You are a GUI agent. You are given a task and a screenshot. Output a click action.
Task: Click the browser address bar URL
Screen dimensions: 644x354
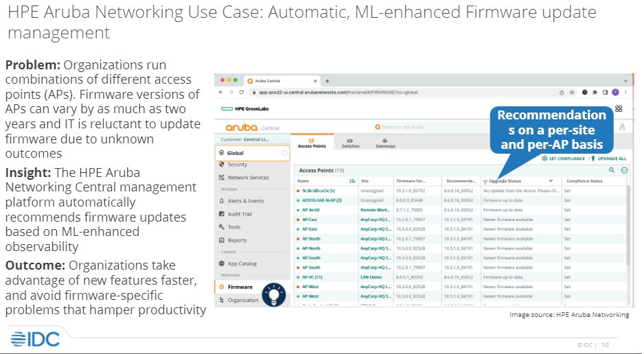point(338,93)
